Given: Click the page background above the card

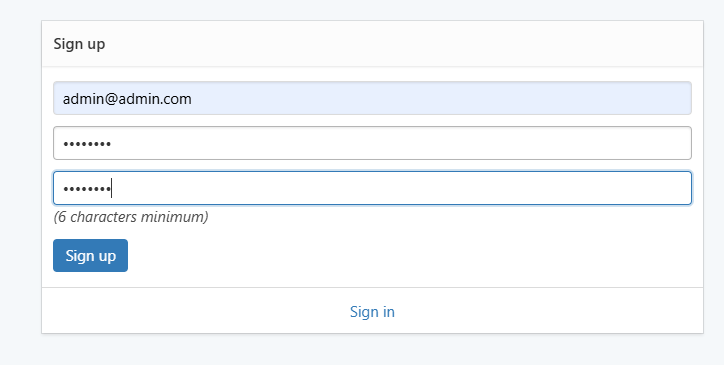Looking at the screenshot, I should 372,9.
